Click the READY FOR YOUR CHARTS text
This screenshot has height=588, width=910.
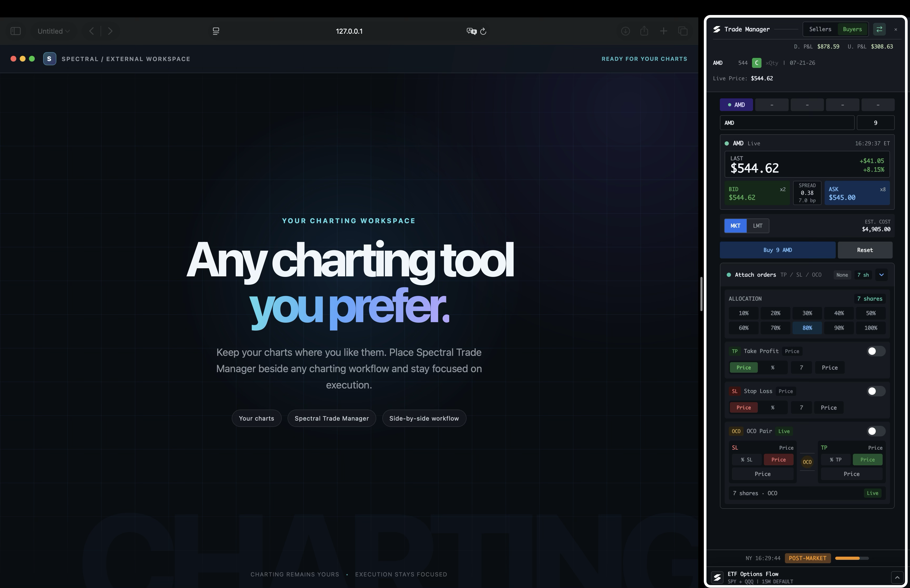pyautogui.click(x=644, y=59)
